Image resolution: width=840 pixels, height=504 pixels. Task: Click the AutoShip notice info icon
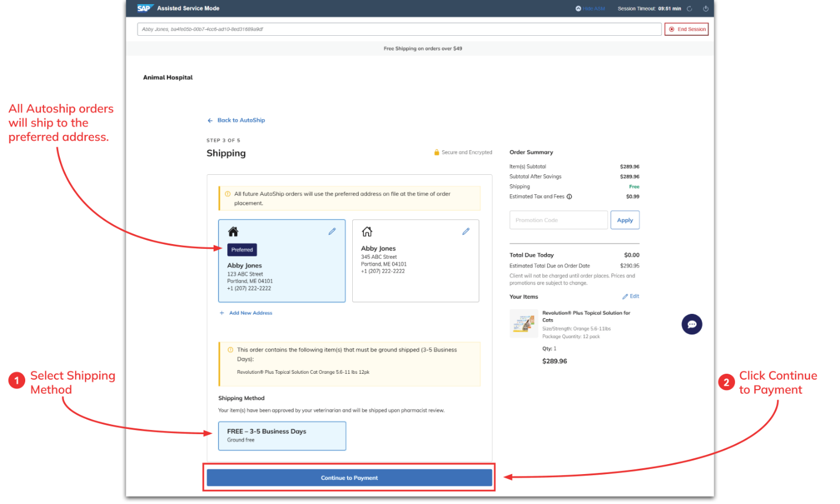[x=228, y=194]
